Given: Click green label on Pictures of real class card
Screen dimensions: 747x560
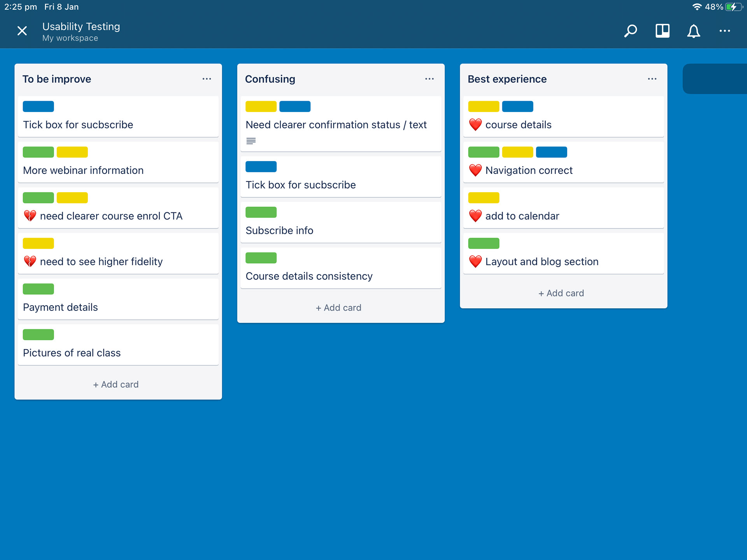Looking at the screenshot, I should (x=38, y=334).
